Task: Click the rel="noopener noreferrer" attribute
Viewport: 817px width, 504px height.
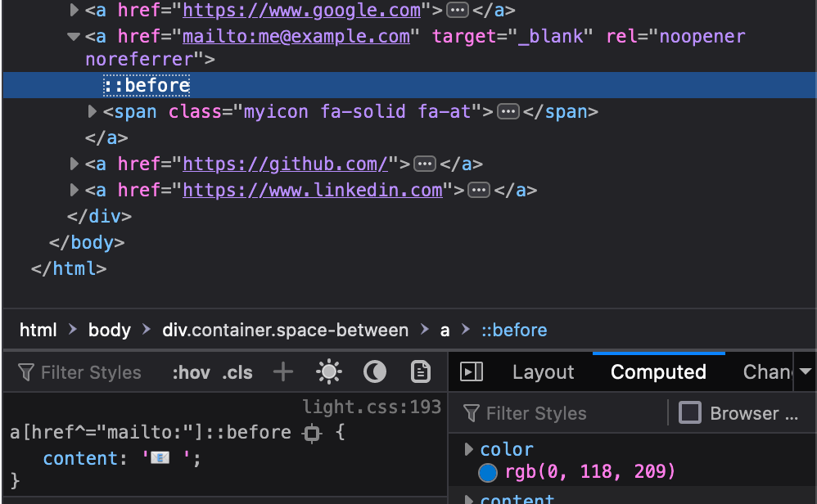Action: 415,47
